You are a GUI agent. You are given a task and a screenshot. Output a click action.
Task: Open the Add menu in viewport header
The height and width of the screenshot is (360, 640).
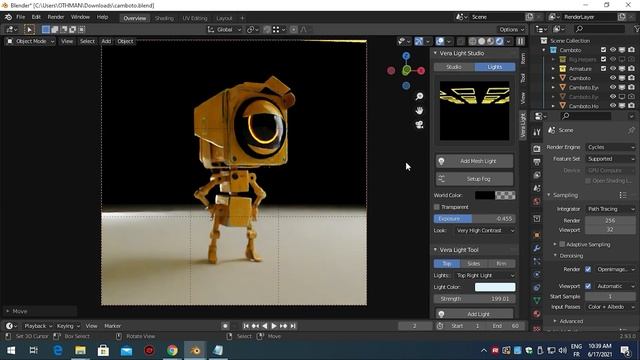click(x=106, y=41)
